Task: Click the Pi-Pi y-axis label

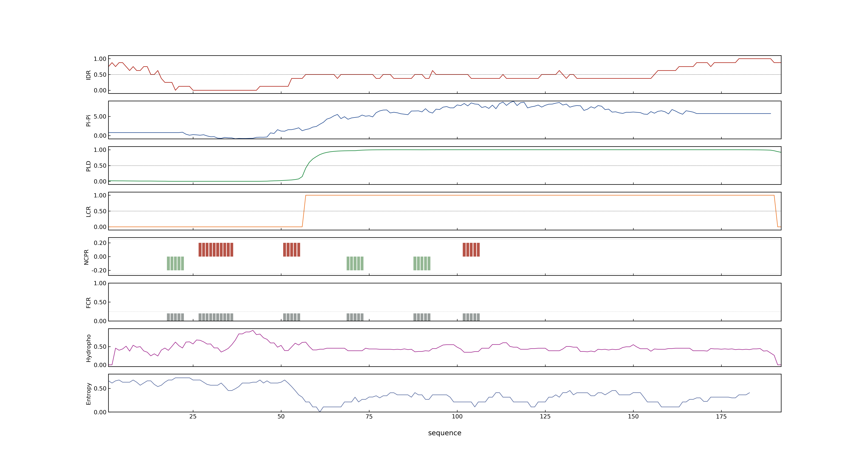Action: coord(88,120)
